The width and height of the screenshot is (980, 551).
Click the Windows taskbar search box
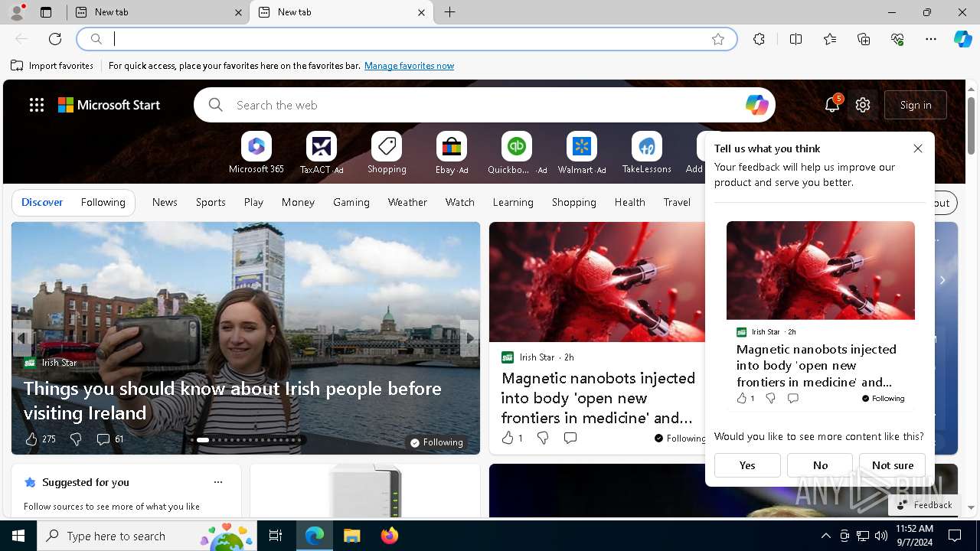click(148, 536)
